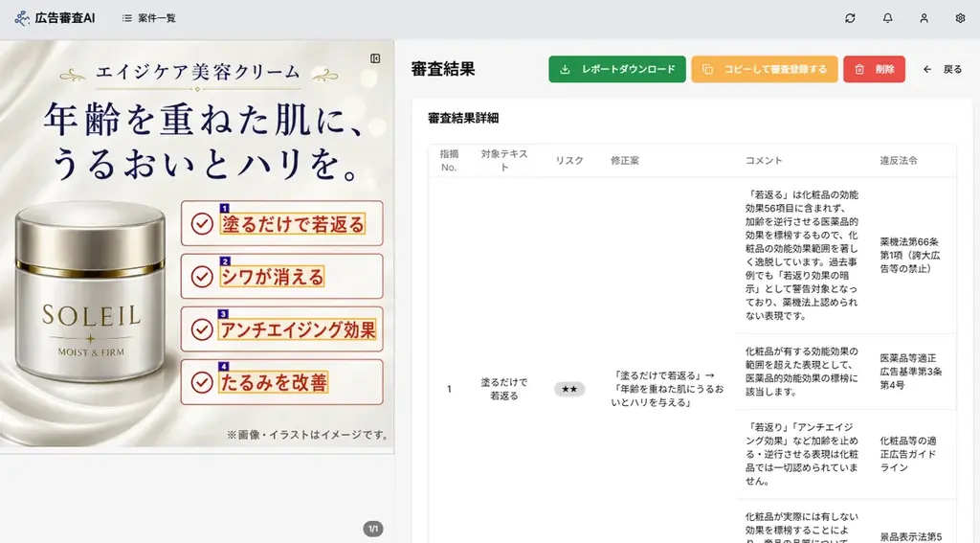Click the レポートダウンロード button
This screenshot has width=980, height=543.
click(x=617, y=69)
